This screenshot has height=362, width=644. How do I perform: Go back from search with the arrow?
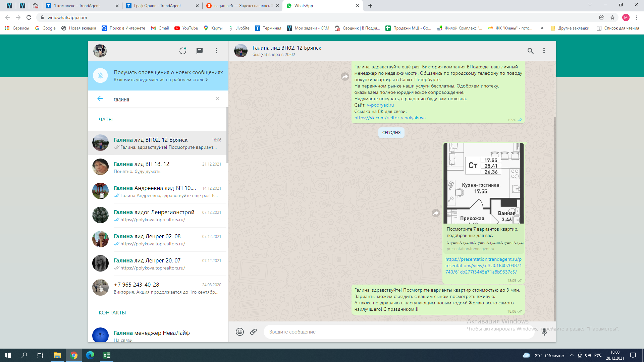100,99
